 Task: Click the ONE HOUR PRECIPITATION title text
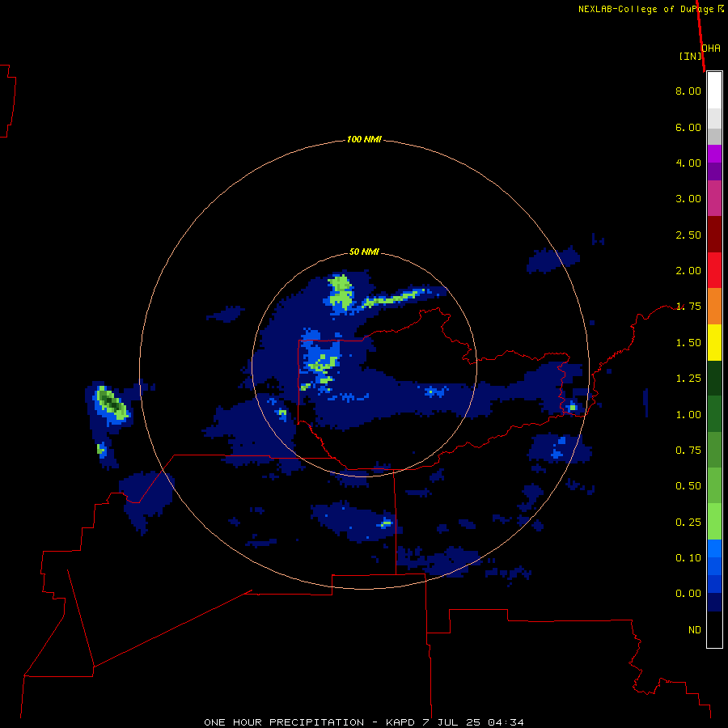(284, 722)
